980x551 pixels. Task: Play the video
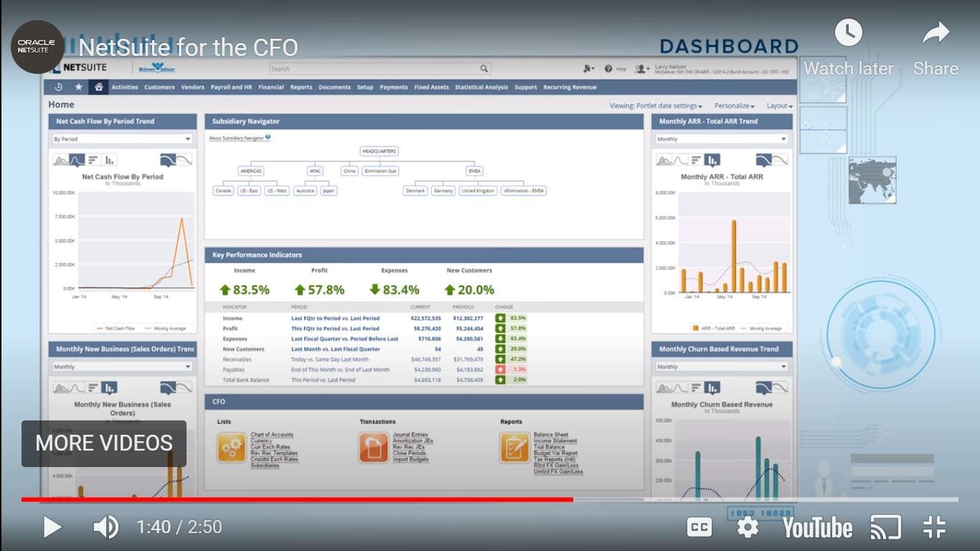click(x=52, y=527)
